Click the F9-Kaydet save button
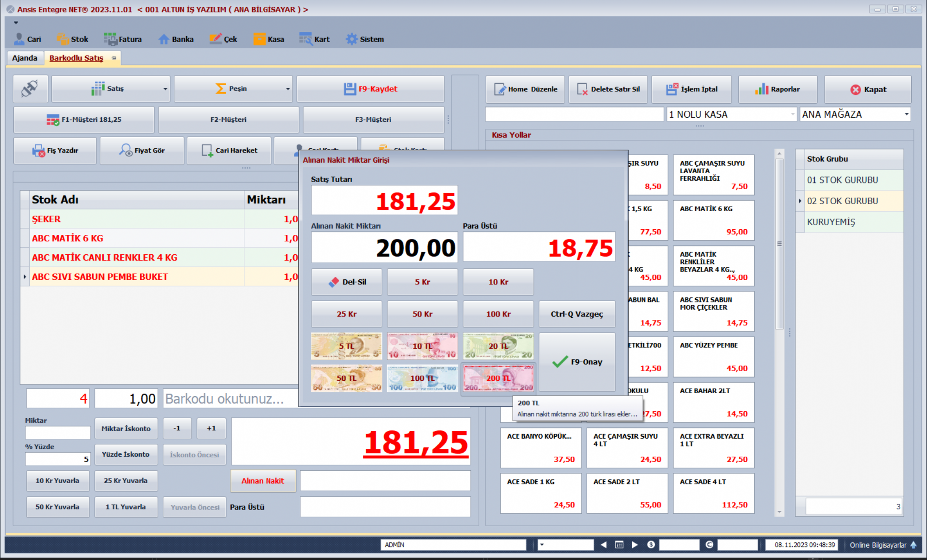Screen dimensions: 927x560 pos(370,89)
